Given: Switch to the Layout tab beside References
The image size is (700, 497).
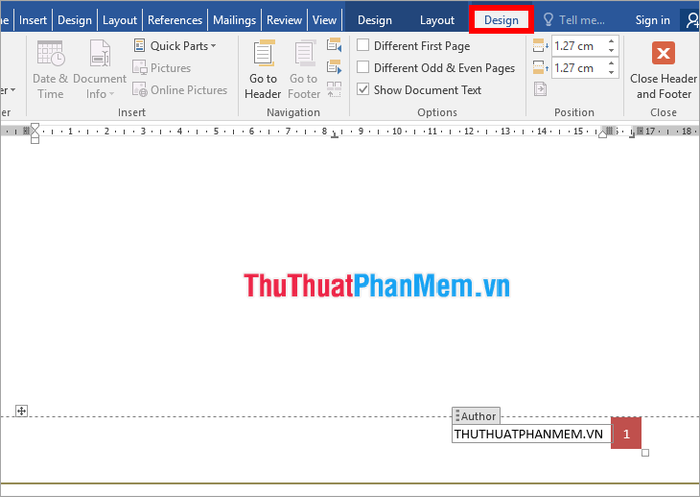Looking at the screenshot, I should click(x=120, y=20).
